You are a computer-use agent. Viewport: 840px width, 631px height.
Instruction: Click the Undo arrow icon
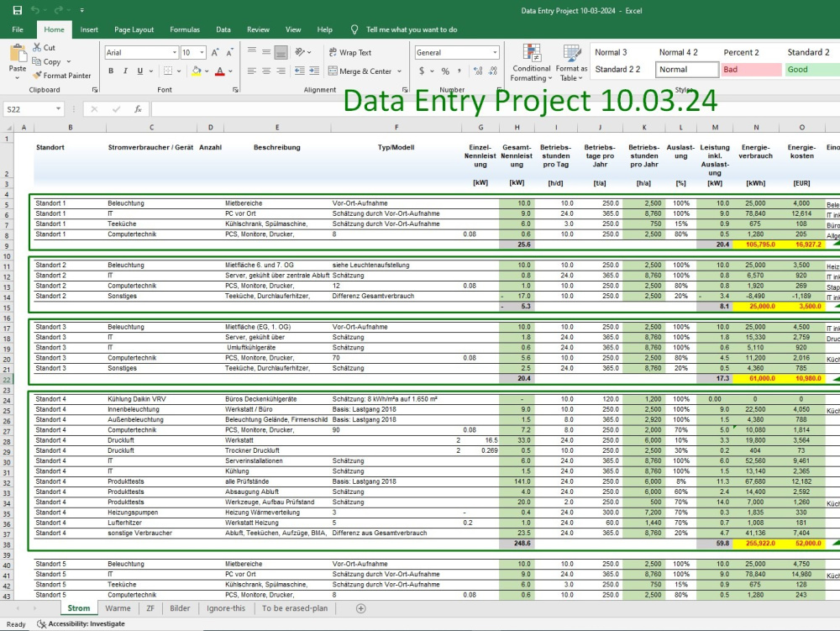pos(35,10)
